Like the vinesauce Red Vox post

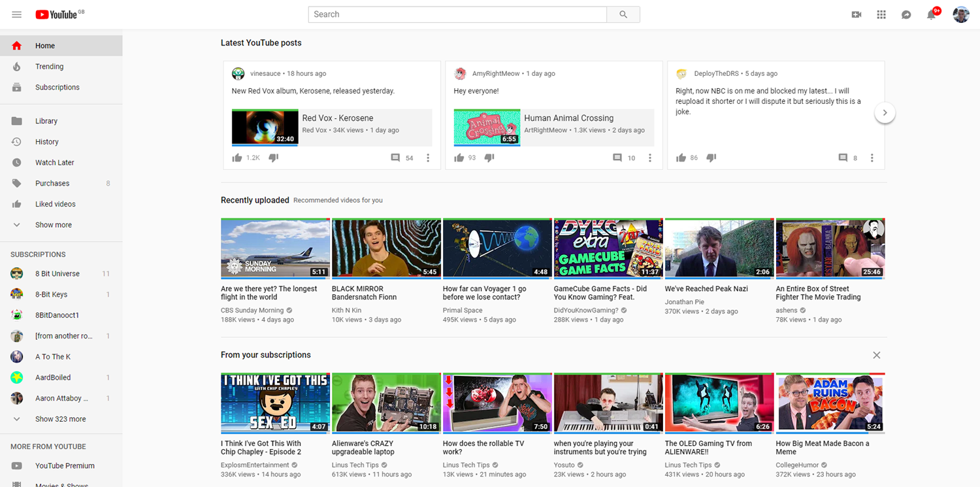click(x=238, y=157)
